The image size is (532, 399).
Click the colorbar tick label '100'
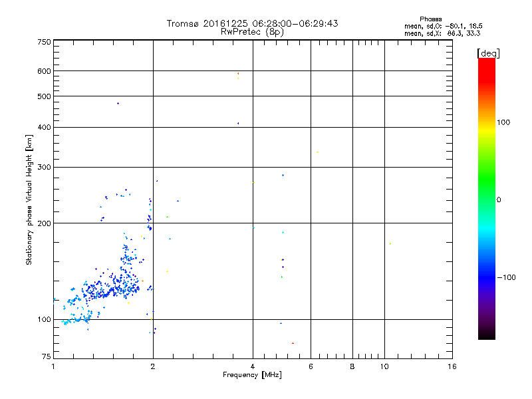click(x=503, y=122)
